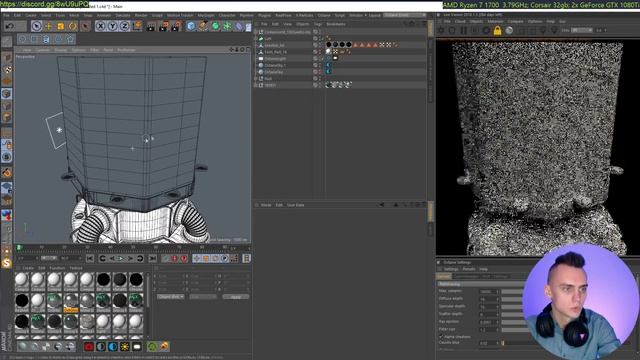Image resolution: width=640 pixels, height=360 pixels.
Task: Expand the top object in Object Manager
Action: pyautogui.click(x=256, y=32)
